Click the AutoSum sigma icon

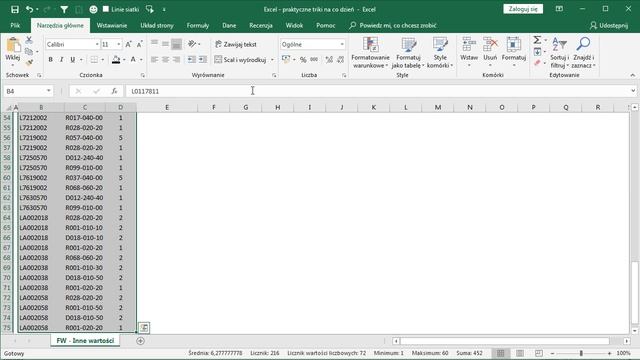coord(537,40)
